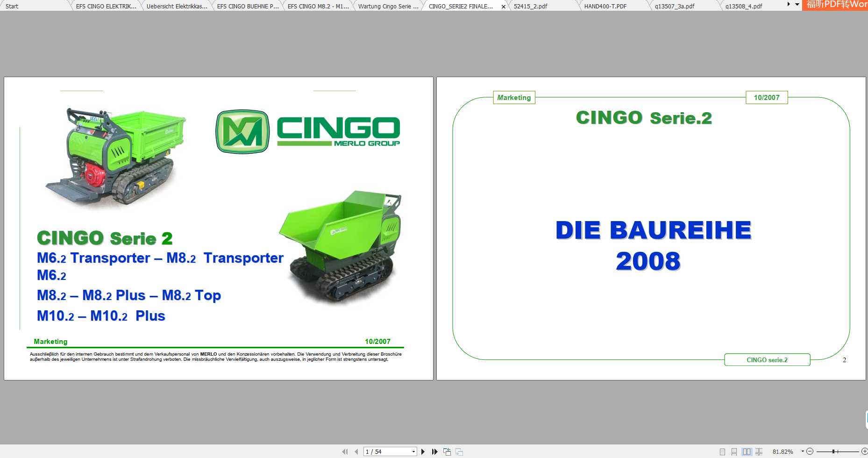Open the zoom percentage dropdown
Viewport: 868px width, 458px height.
point(802,451)
